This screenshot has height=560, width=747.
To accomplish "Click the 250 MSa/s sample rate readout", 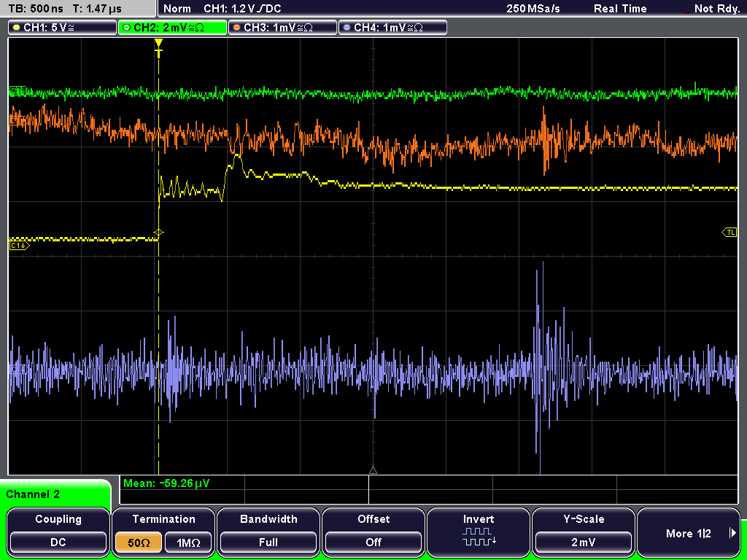I will [x=533, y=9].
